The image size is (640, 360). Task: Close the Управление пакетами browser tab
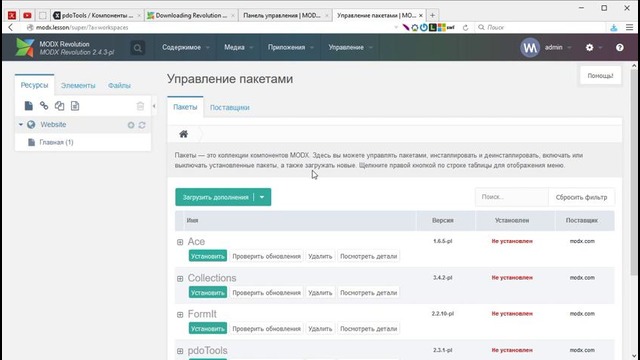421,16
